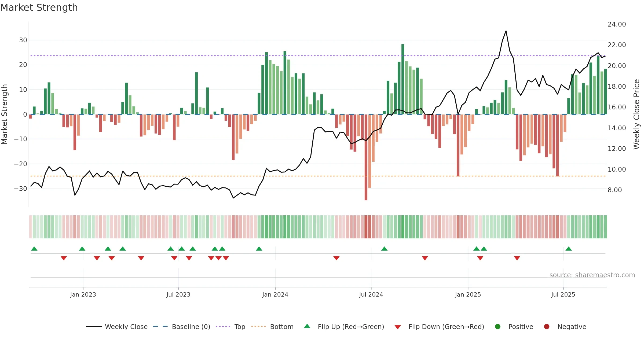644x362 pixels.
Task: Click the −20 strength axis label
Action: [21, 164]
